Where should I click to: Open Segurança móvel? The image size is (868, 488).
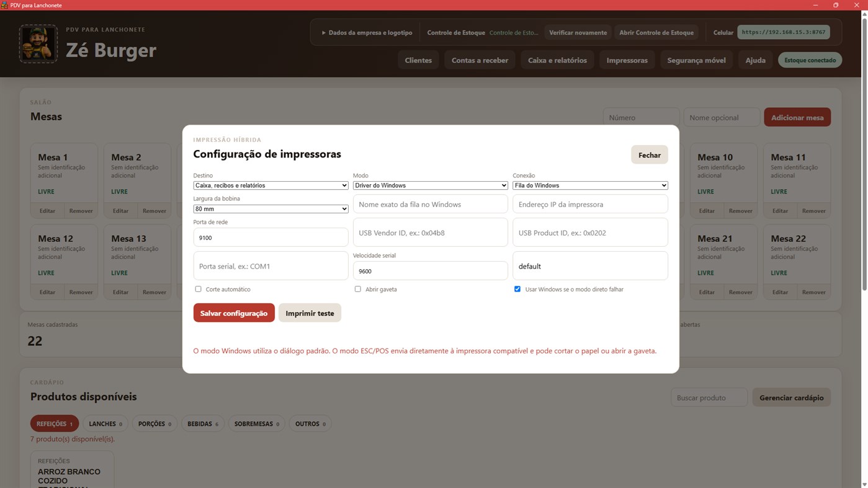696,60
